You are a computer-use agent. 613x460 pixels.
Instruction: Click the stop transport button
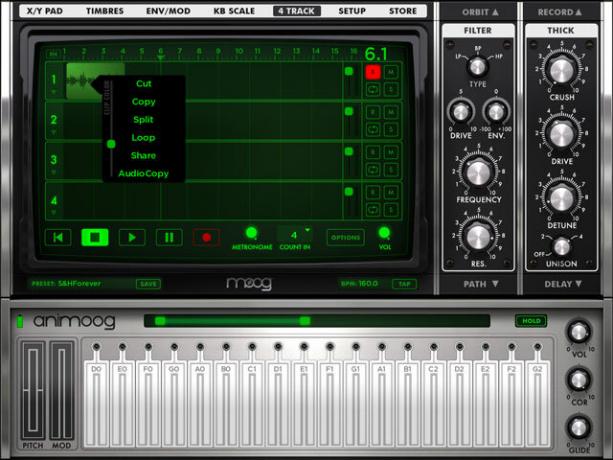tap(95, 237)
